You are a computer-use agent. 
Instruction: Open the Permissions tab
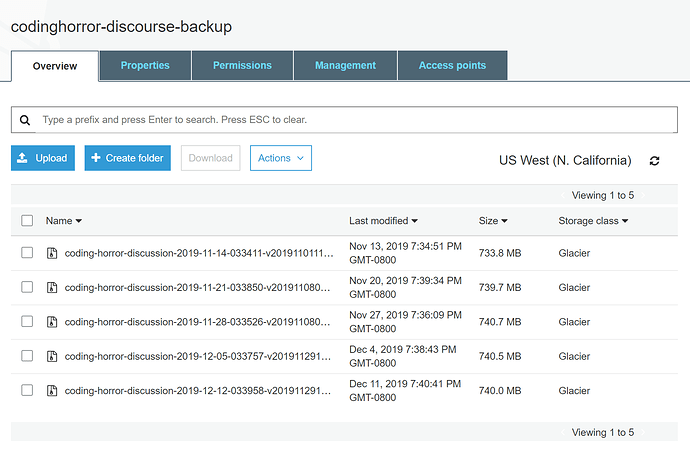[x=242, y=66]
